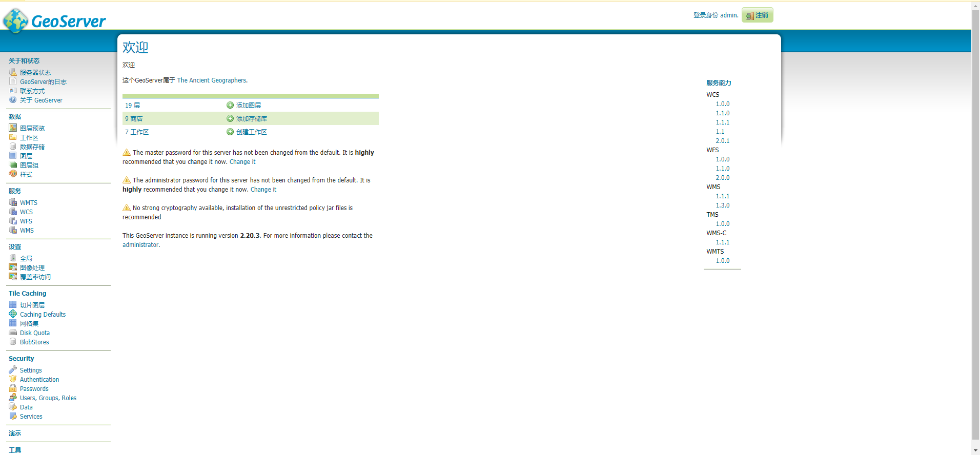Click the GeoServer logo
The width and height of the screenshot is (980, 455).
pos(54,20)
